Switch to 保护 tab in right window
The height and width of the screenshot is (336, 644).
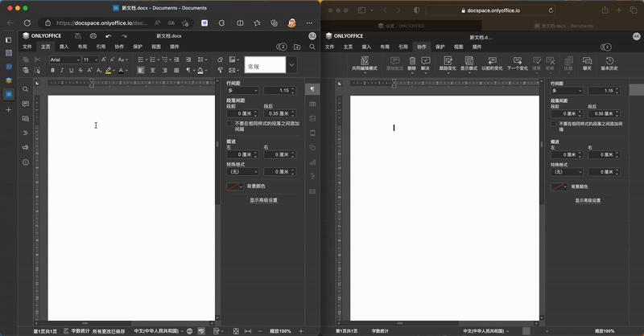coord(440,47)
